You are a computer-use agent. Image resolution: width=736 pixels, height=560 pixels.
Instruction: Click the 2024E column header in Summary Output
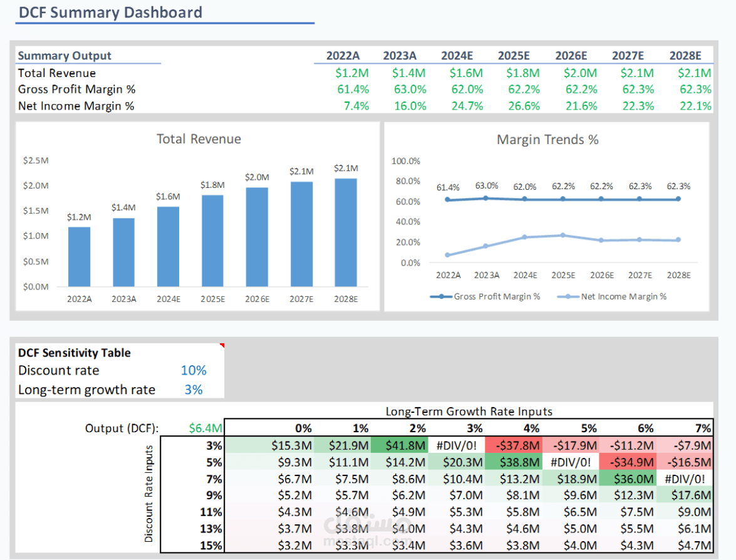(457, 55)
